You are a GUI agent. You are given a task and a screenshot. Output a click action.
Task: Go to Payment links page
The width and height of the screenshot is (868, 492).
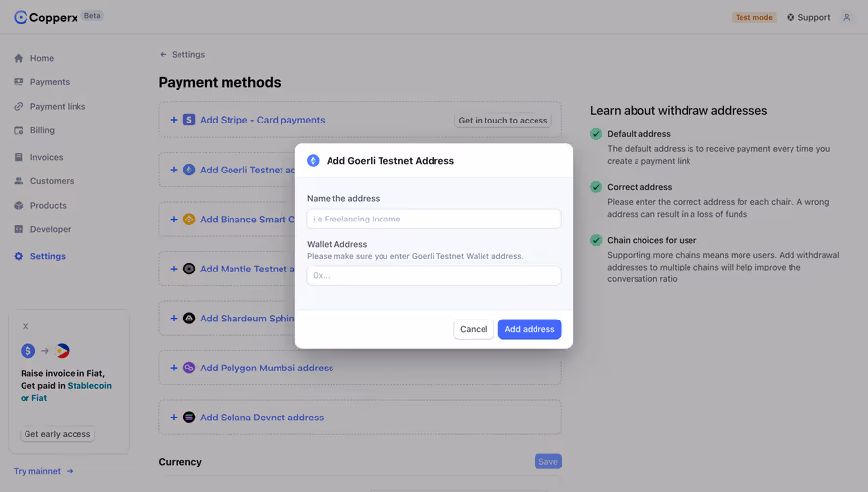(58, 106)
